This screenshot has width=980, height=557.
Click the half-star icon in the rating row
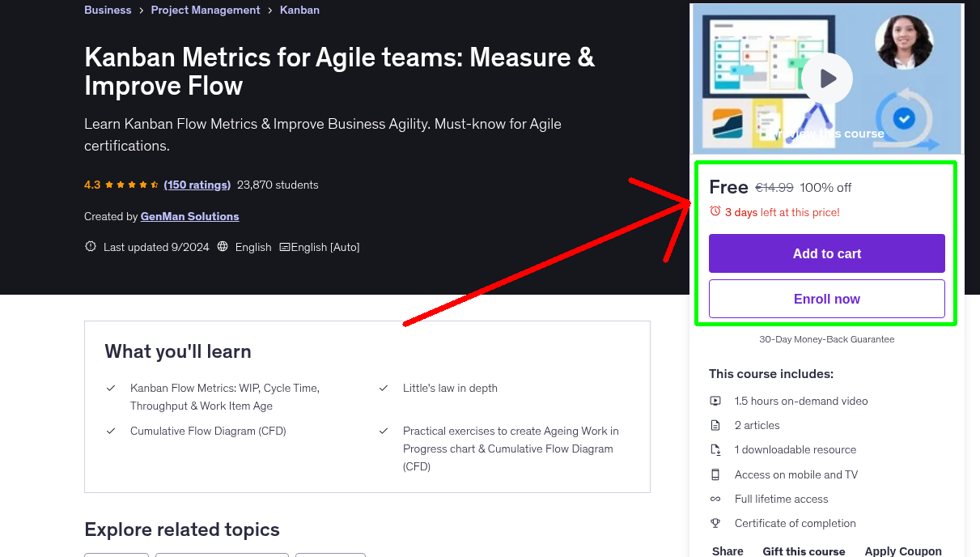[x=155, y=185]
